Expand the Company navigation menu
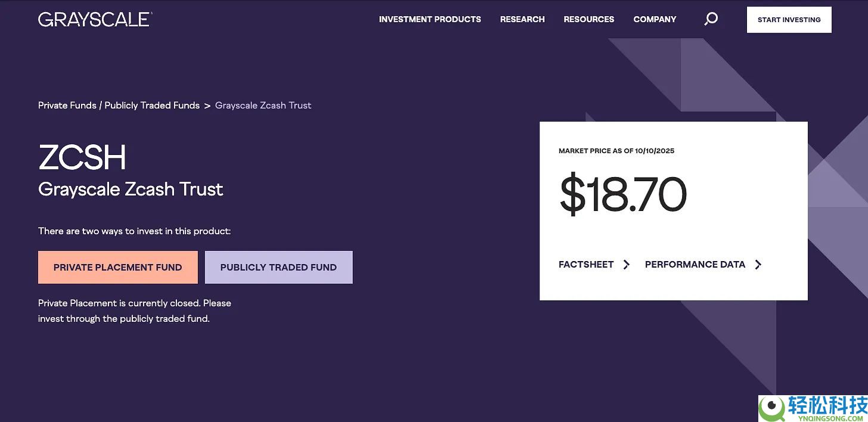The width and height of the screenshot is (868, 422). click(655, 19)
